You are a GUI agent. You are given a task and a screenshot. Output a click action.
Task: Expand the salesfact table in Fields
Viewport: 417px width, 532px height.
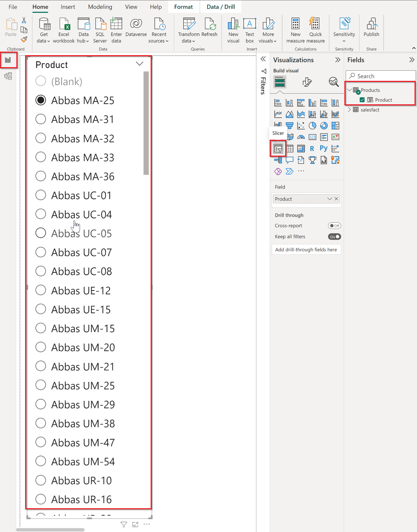tap(349, 110)
